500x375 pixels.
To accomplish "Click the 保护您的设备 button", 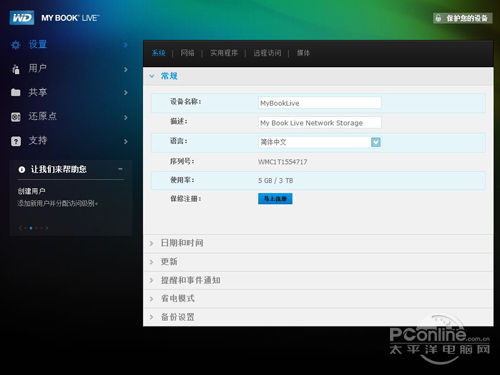I will pos(463,18).
